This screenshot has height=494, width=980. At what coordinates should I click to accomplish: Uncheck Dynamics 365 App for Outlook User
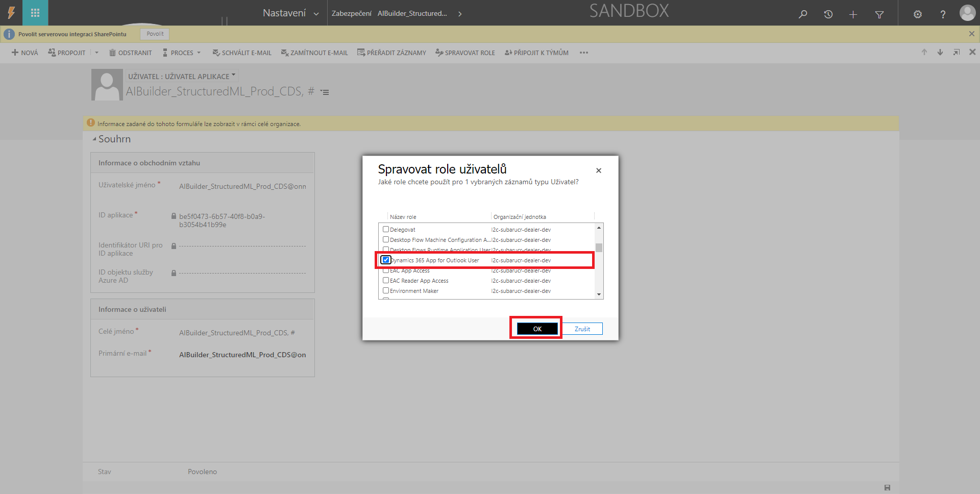point(386,260)
